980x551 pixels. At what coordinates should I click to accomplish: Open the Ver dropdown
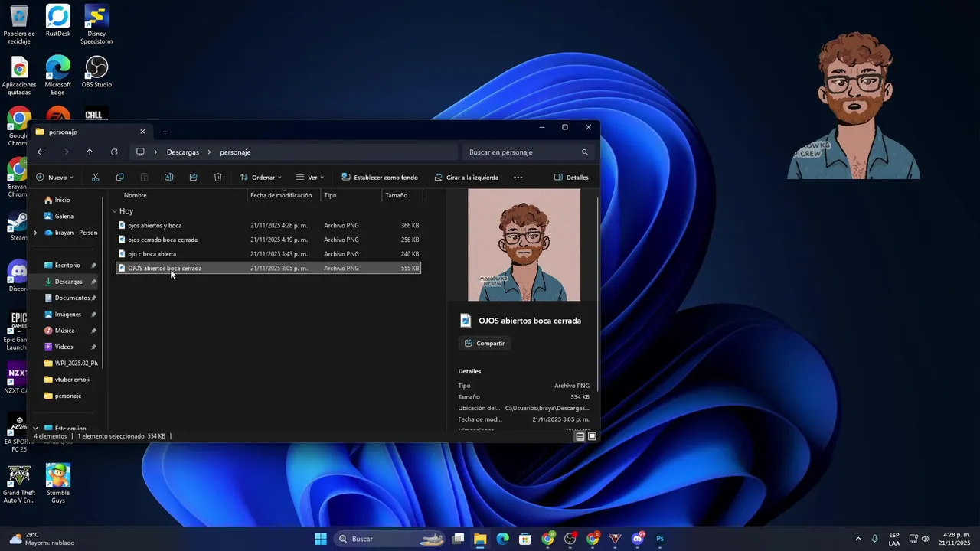[x=309, y=177]
